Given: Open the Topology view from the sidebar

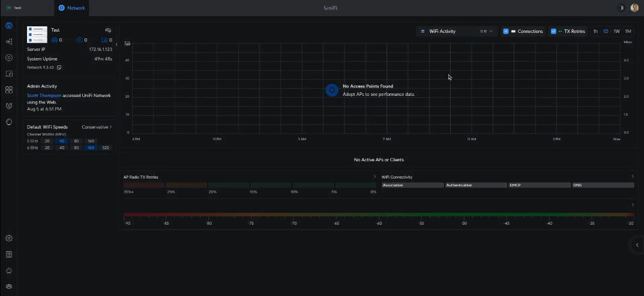Looking at the screenshot, I should click(9, 41).
